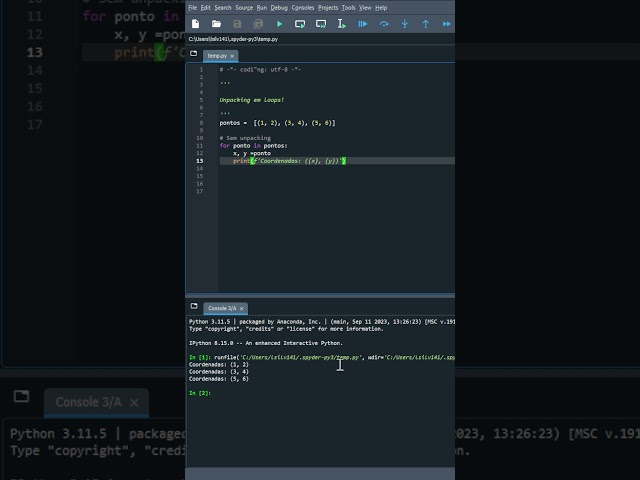Click the print Coordenadas line 13
Image resolution: width=640 pixels, height=480 pixels.
[289, 161]
